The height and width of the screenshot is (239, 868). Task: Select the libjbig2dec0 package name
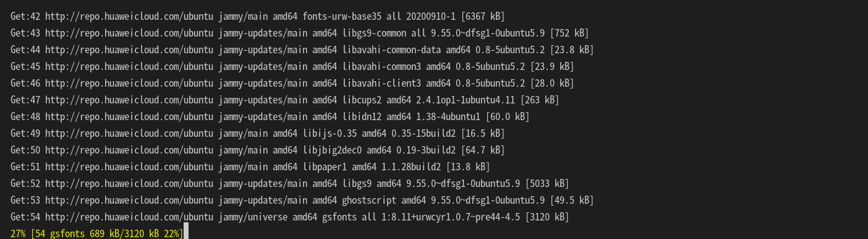(x=332, y=150)
